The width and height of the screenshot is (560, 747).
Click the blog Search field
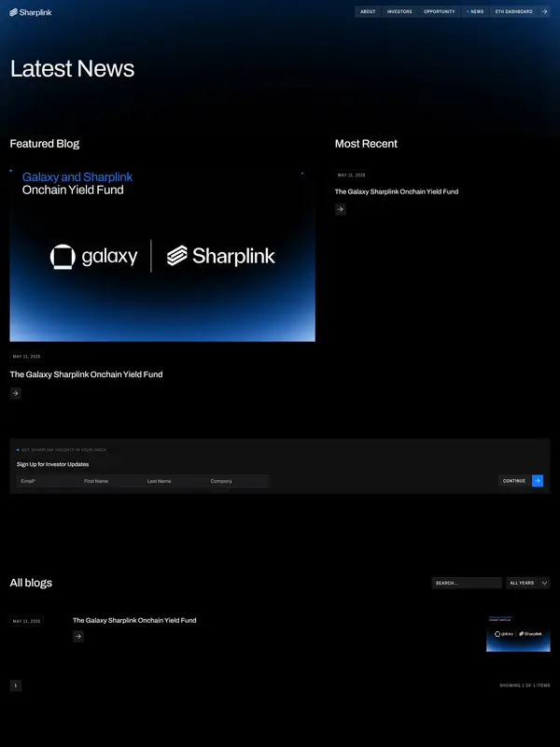[467, 583]
